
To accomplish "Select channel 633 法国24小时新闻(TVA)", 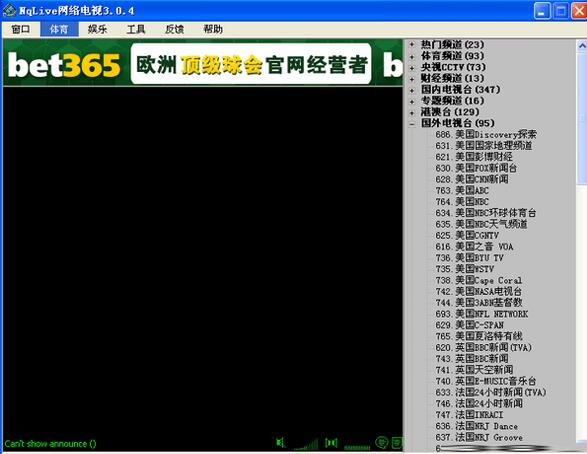I will (x=491, y=393).
